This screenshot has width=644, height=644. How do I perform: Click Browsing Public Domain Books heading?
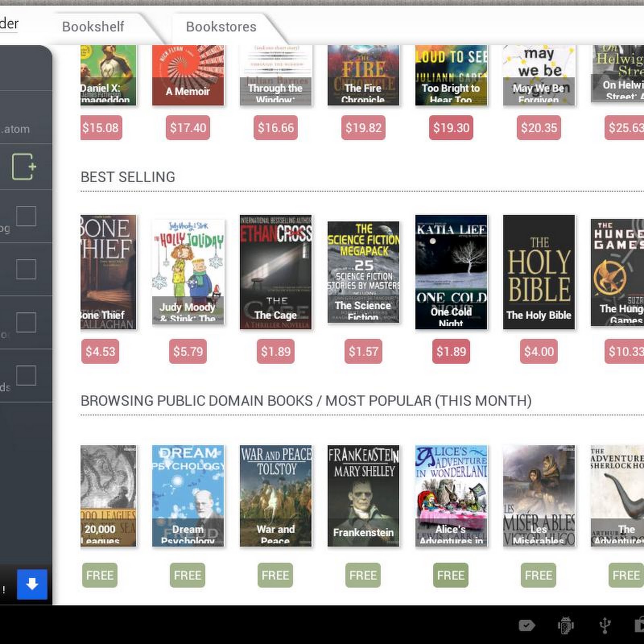306,401
